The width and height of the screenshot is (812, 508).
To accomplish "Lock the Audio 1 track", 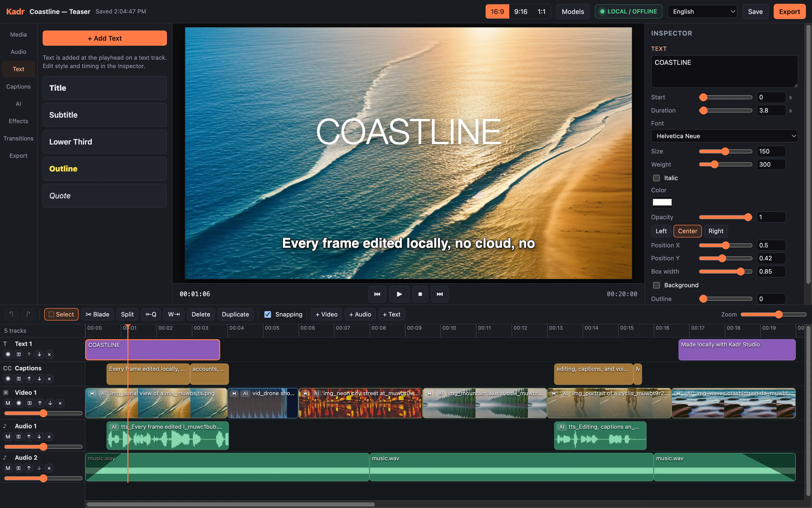I will click(x=19, y=436).
